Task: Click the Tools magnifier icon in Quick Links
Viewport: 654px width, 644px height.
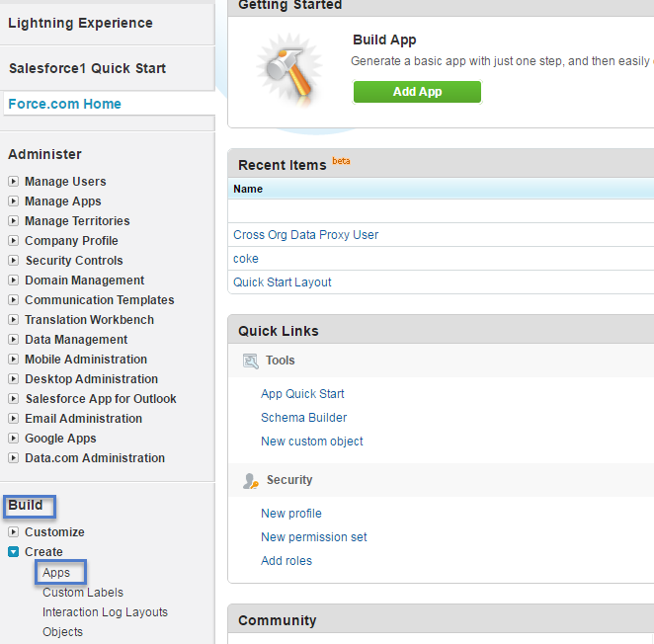Action: click(251, 362)
